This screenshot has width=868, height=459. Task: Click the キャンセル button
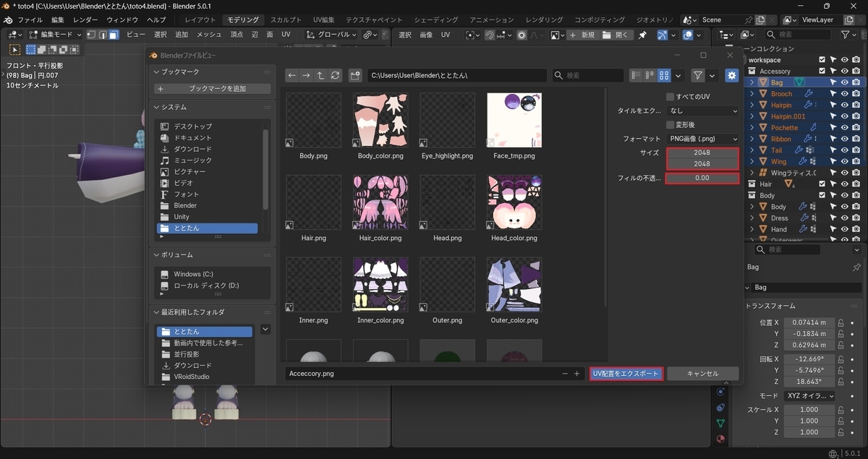[x=702, y=374]
